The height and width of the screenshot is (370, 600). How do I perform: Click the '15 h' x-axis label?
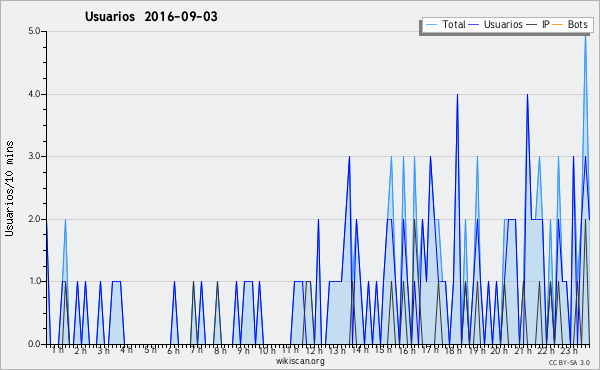383,350
